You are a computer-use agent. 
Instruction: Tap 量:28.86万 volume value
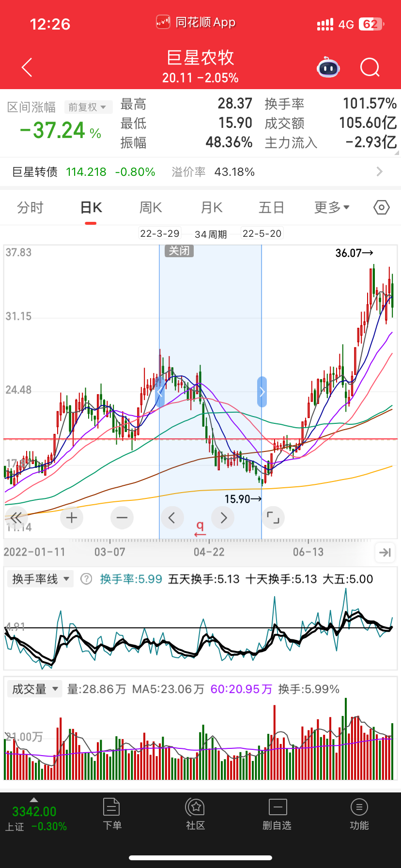click(x=96, y=689)
